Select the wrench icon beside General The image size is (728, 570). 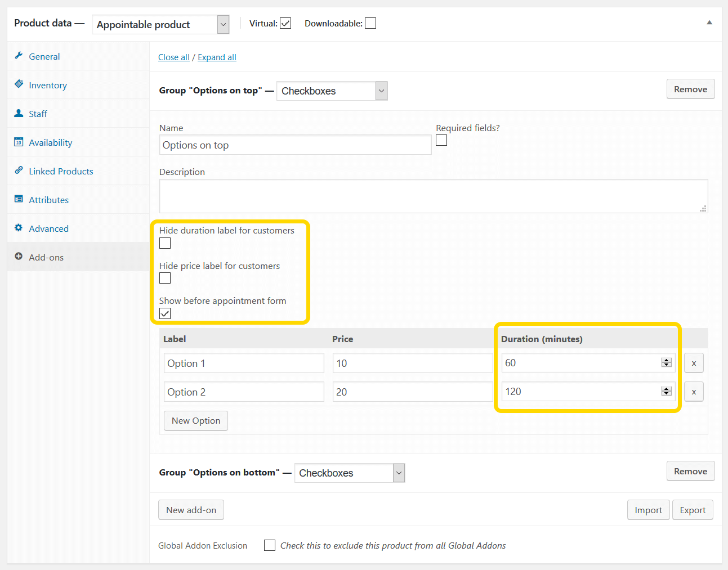pos(19,56)
